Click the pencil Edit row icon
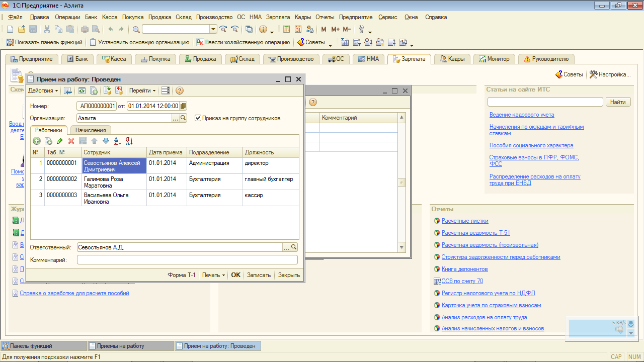 pos(60,141)
